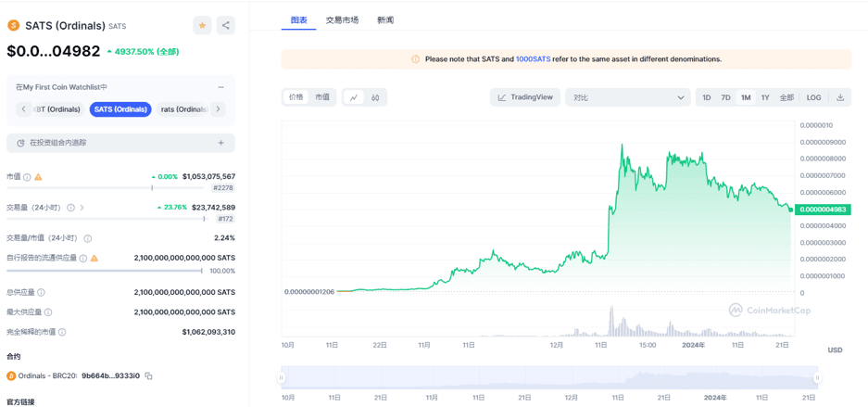Click the right handle of time range slider
The width and height of the screenshot is (868, 407).
click(x=817, y=378)
